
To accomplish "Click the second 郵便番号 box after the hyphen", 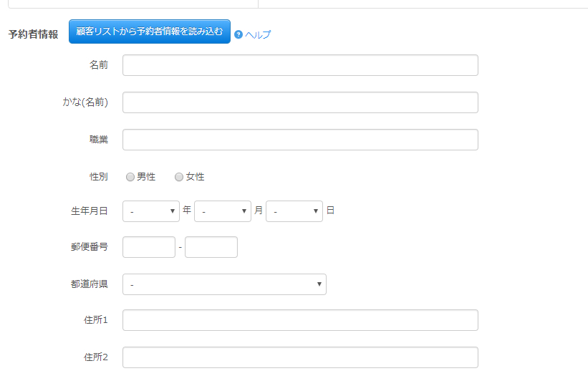I will pyautogui.click(x=211, y=247).
